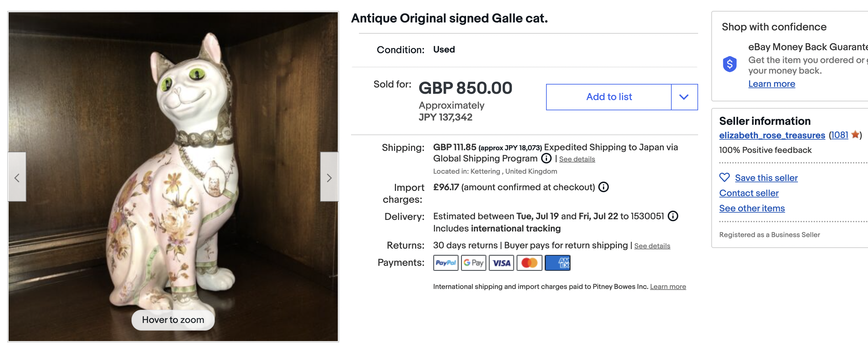Click heart icon to save seller

(724, 177)
